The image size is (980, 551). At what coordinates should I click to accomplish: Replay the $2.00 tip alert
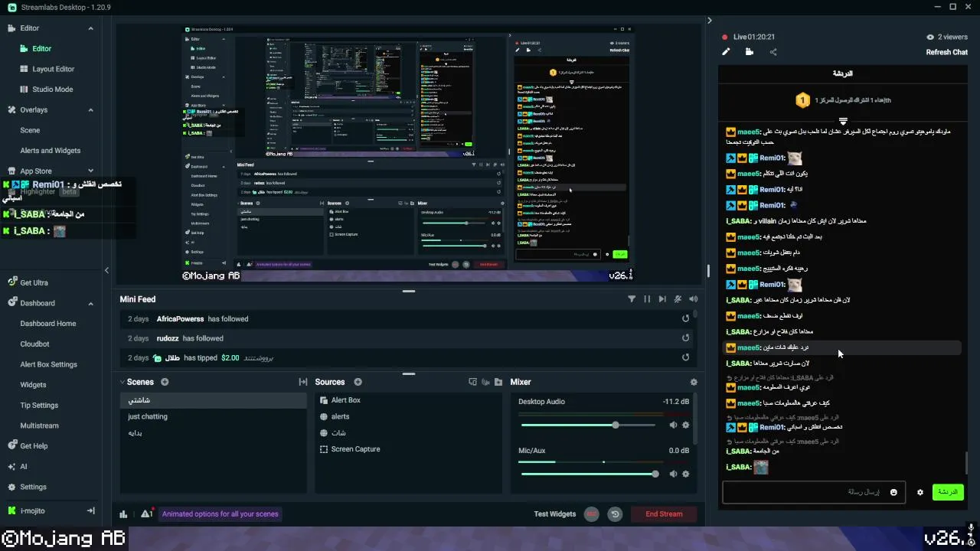click(686, 357)
